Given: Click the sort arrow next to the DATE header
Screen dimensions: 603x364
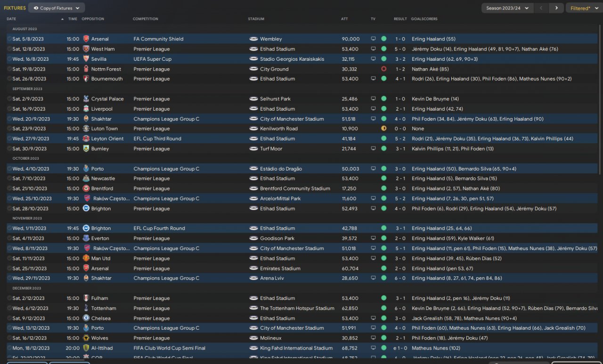Looking at the screenshot, I should [62, 19].
